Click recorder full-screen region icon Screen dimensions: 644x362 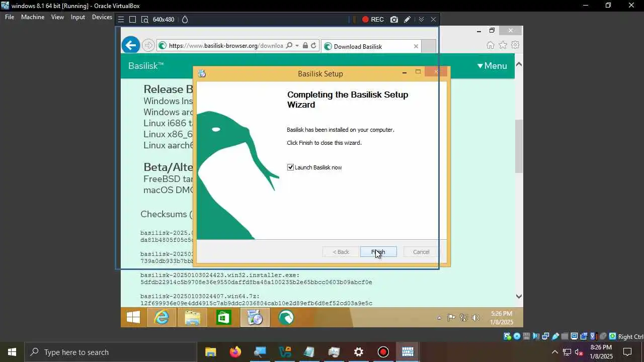(x=133, y=20)
